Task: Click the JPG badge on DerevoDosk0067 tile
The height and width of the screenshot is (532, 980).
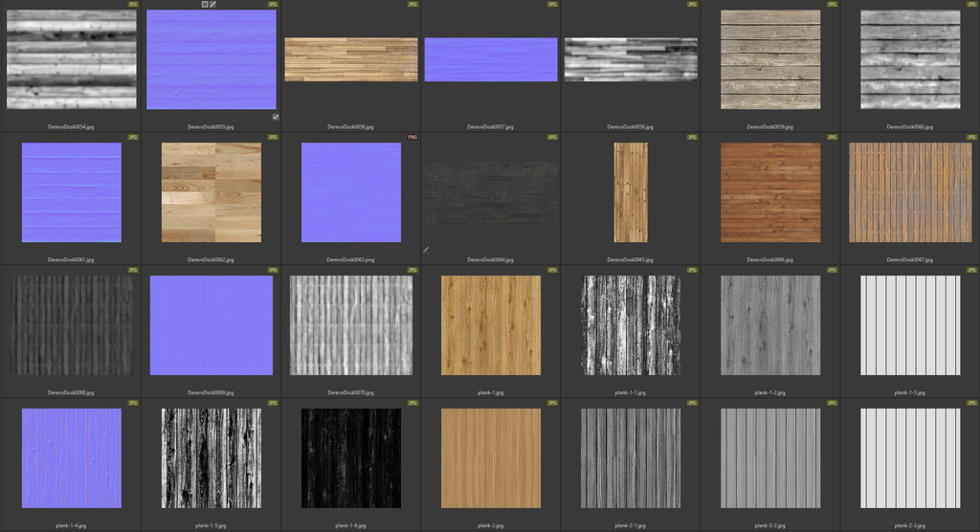Action: (x=971, y=138)
